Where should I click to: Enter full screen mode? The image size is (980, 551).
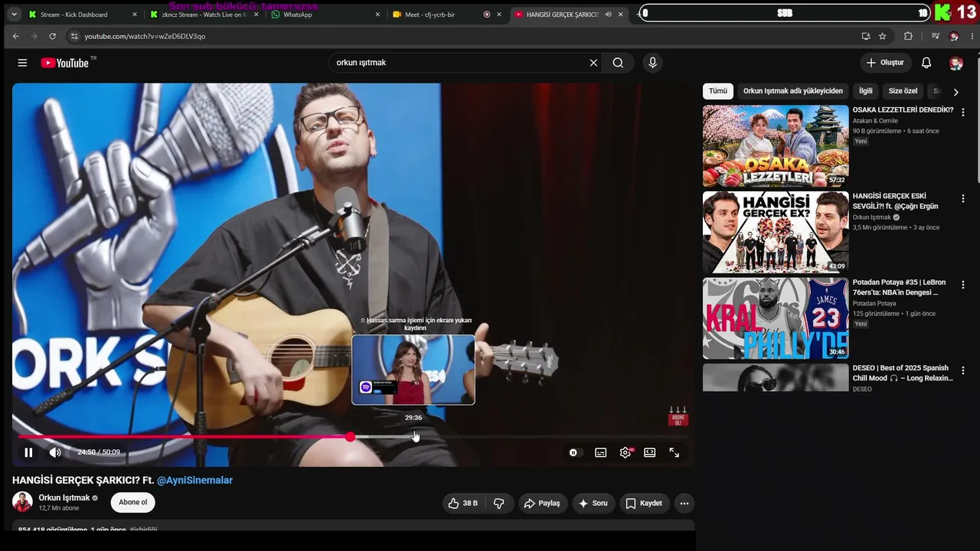pos(675,452)
